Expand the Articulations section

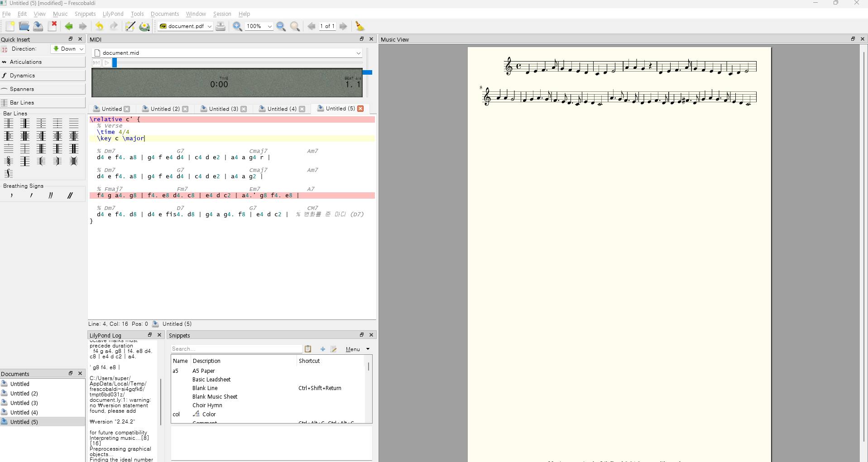pyautogui.click(x=43, y=62)
